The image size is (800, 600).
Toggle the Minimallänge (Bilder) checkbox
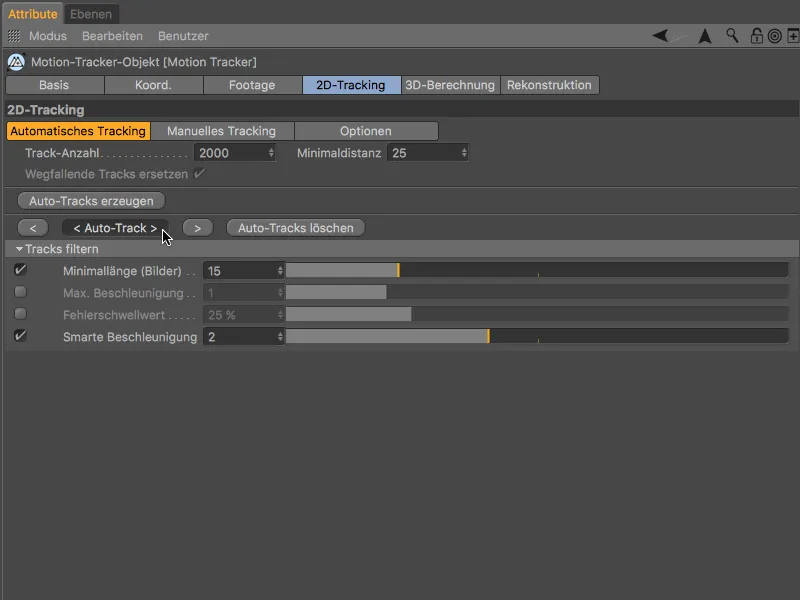pos(20,269)
